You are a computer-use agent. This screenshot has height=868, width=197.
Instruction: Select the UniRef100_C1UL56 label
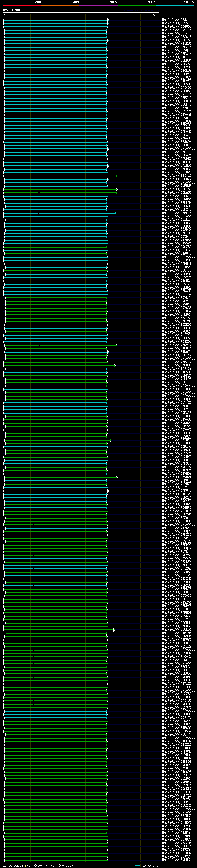pyautogui.click(x=177, y=629)
